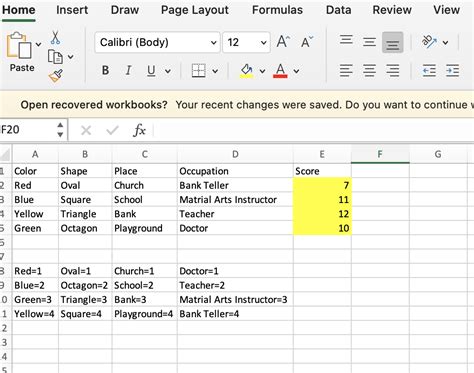The image size is (474, 373).
Task: Click the formula bar cancel X
Action: pyautogui.click(x=86, y=130)
